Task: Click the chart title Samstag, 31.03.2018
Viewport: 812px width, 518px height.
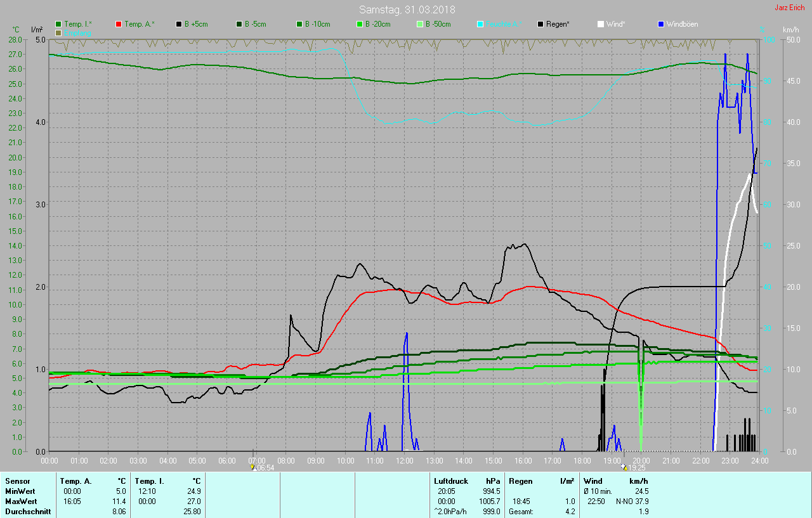Action: 407,10
